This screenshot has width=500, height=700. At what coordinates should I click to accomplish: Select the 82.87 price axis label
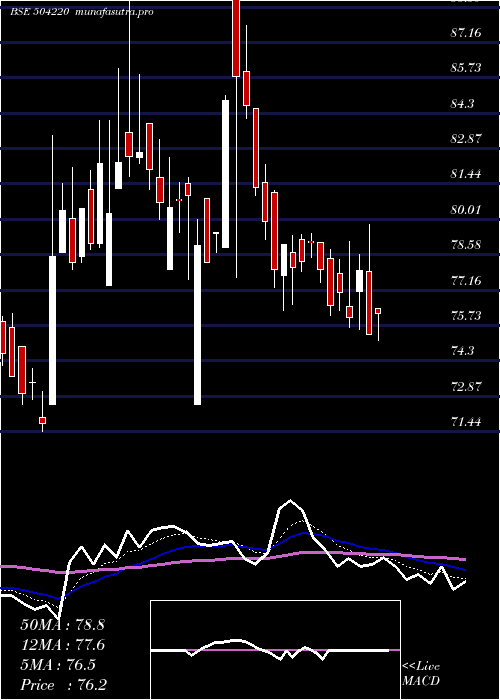click(467, 138)
